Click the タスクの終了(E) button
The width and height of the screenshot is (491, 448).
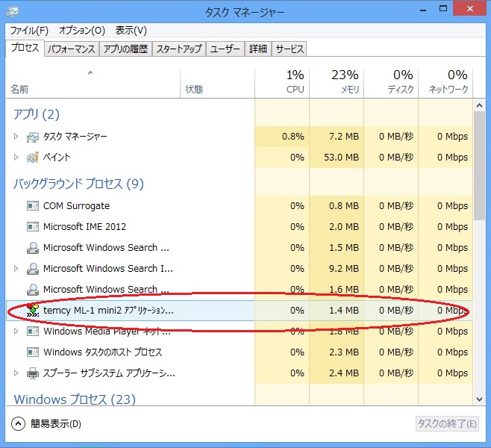click(x=447, y=424)
